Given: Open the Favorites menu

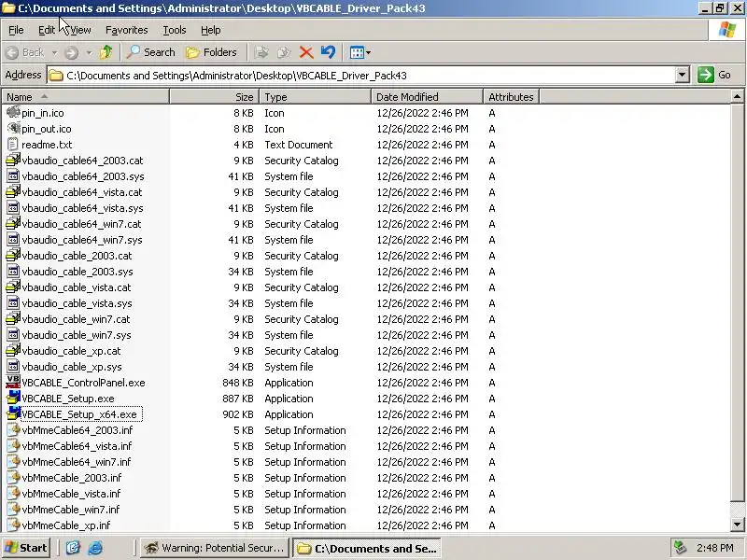Looking at the screenshot, I should [x=127, y=30].
